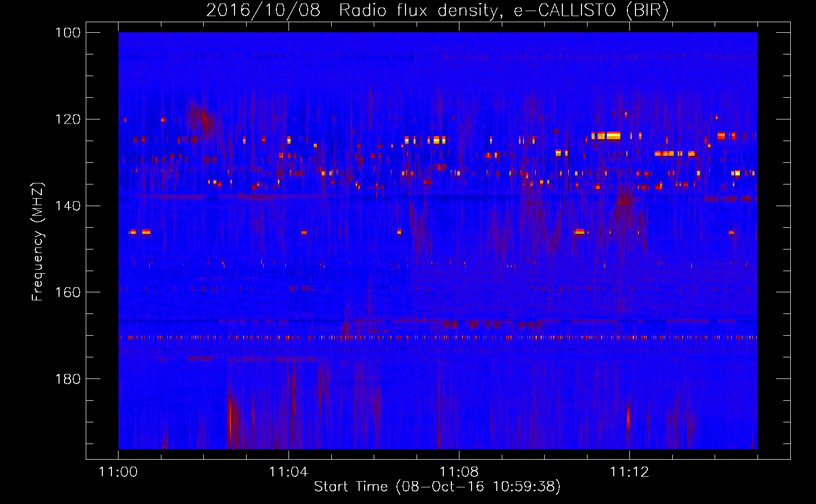Click the 'Start Time (08-Oct-16 10:59:38)' label

click(437, 486)
